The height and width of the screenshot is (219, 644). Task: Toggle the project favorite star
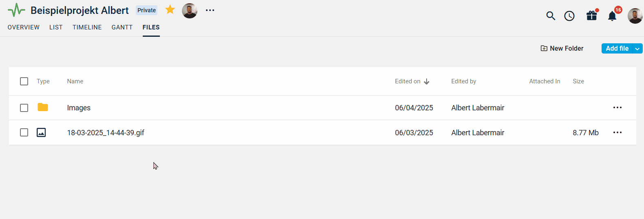pyautogui.click(x=170, y=10)
